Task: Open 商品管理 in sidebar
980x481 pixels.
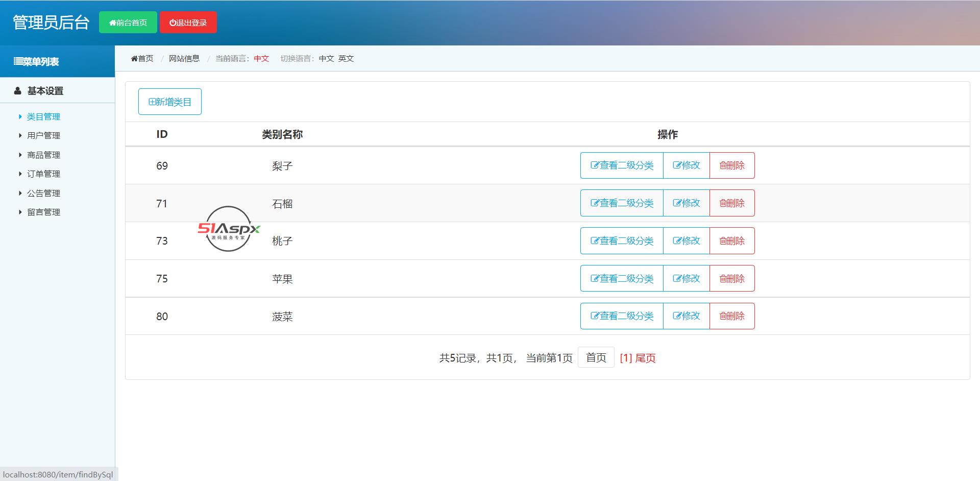Action: [43, 155]
